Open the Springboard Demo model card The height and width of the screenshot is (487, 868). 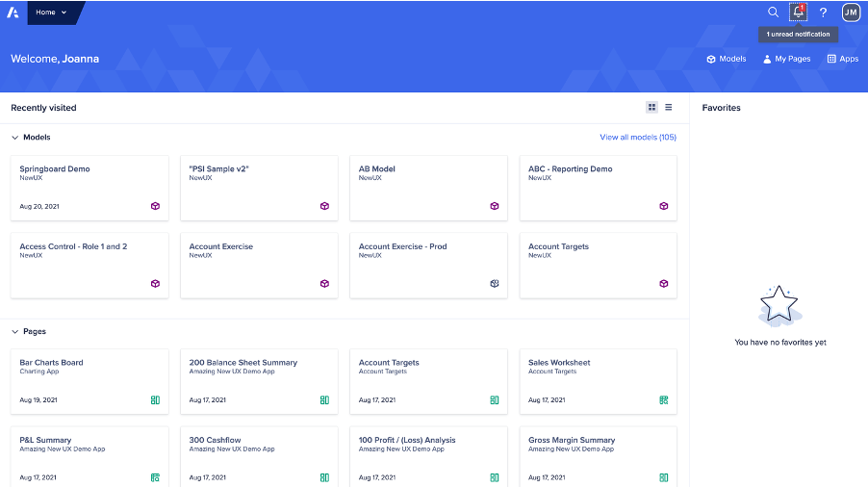89,188
